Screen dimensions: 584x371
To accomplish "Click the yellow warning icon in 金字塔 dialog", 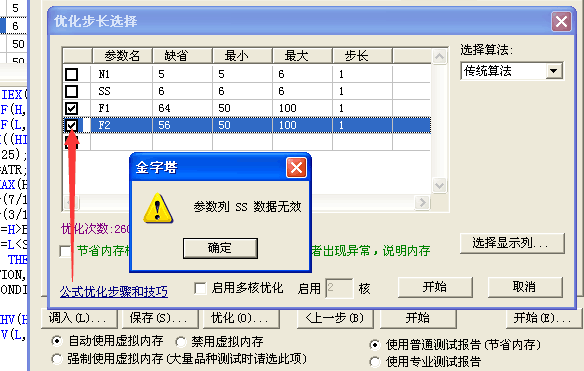I will [158, 208].
